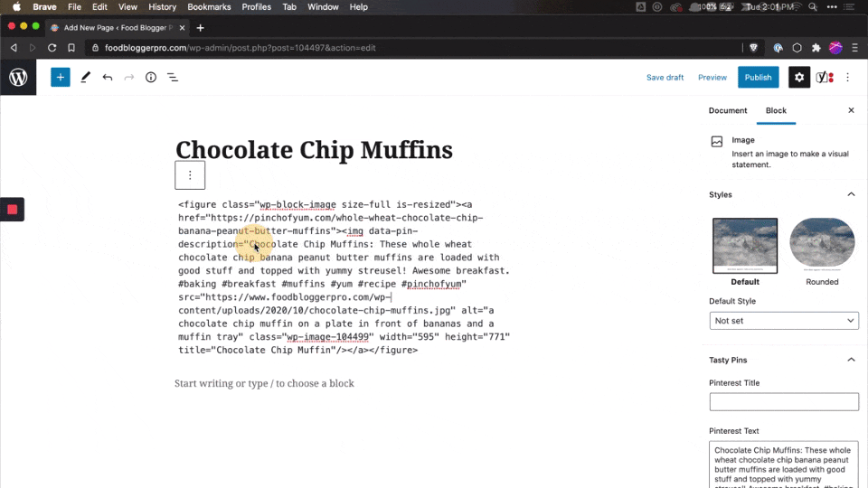Click the Pinterest Title field
This screenshot has width=868, height=488.
click(x=784, y=401)
